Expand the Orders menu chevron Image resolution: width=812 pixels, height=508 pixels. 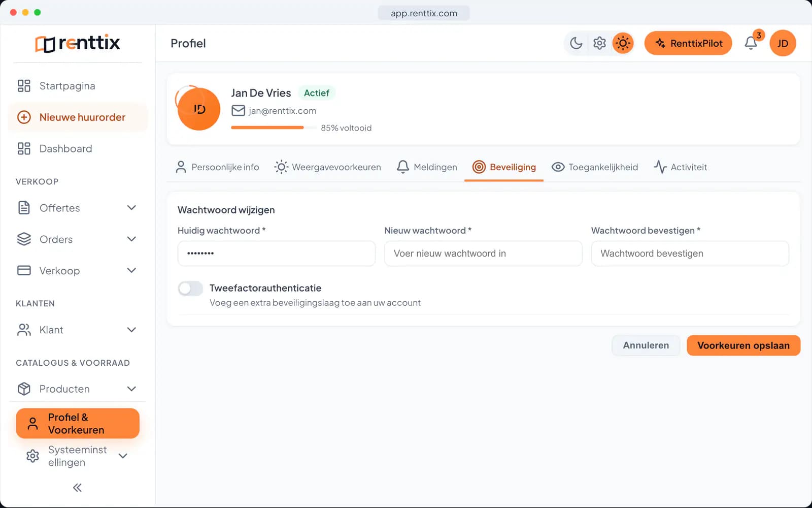point(131,239)
